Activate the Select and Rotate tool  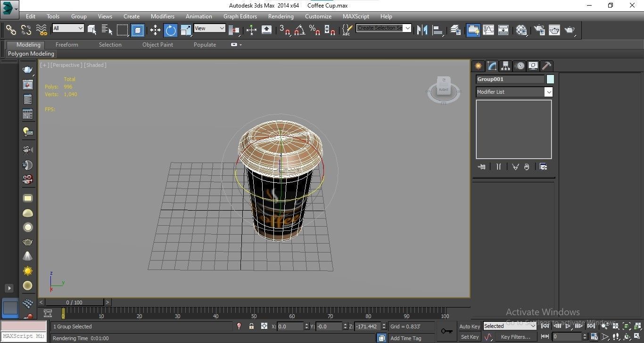click(x=170, y=30)
